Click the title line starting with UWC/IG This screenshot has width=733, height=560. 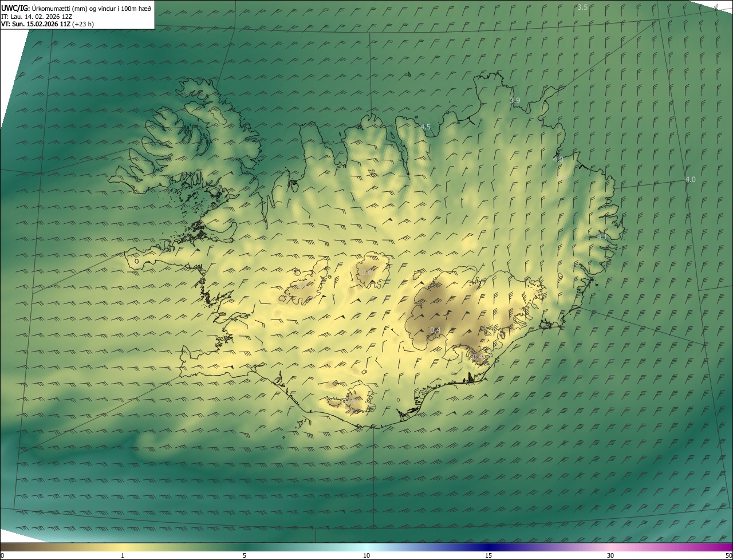coord(76,8)
